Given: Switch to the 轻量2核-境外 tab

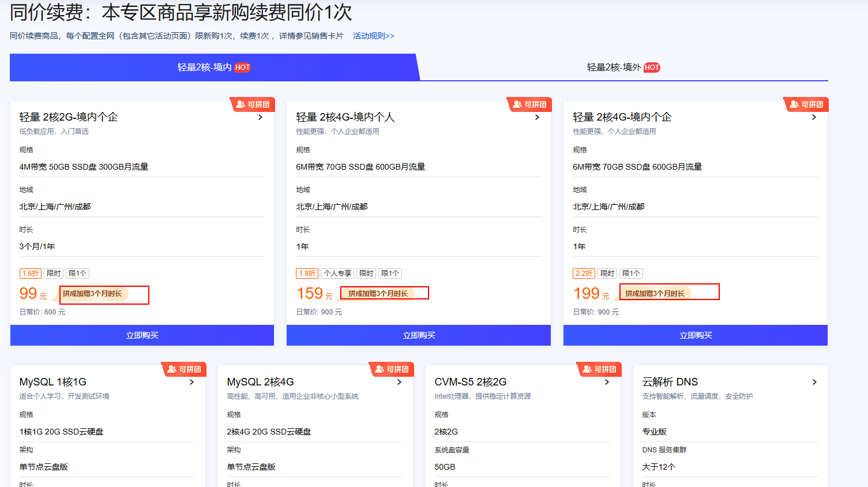Looking at the screenshot, I should [623, 68].
